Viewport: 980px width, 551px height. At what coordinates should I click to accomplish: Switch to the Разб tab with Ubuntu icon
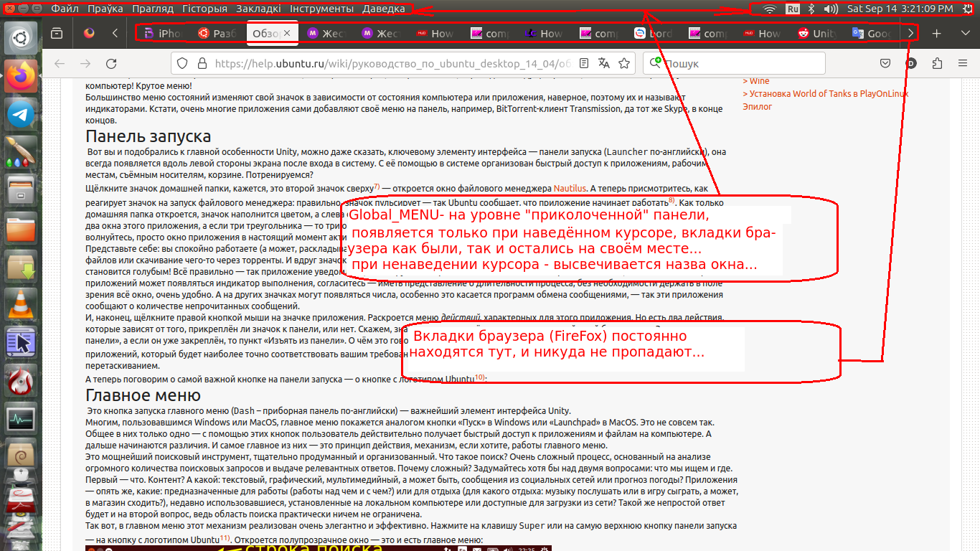[218, 33]
